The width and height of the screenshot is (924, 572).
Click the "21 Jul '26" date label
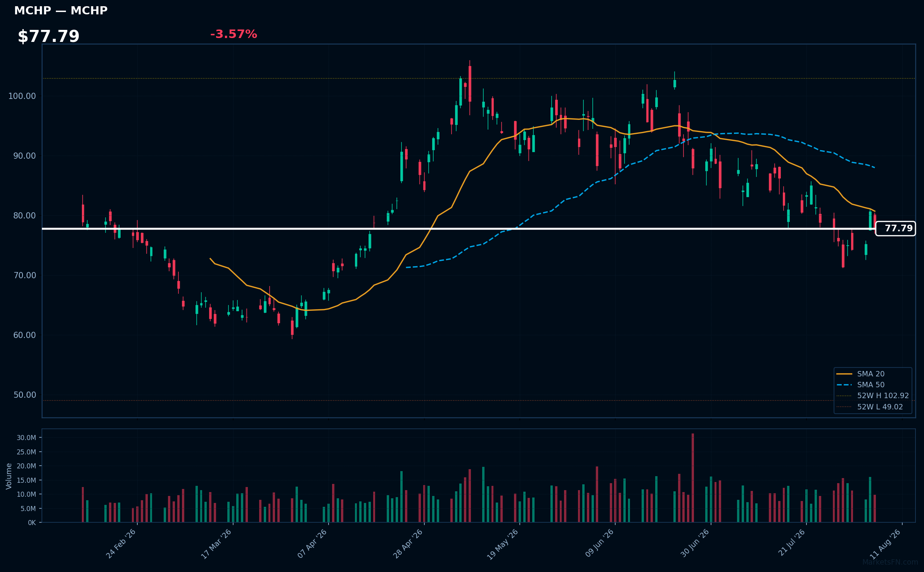pyautogui.click(x=792, y=543)
